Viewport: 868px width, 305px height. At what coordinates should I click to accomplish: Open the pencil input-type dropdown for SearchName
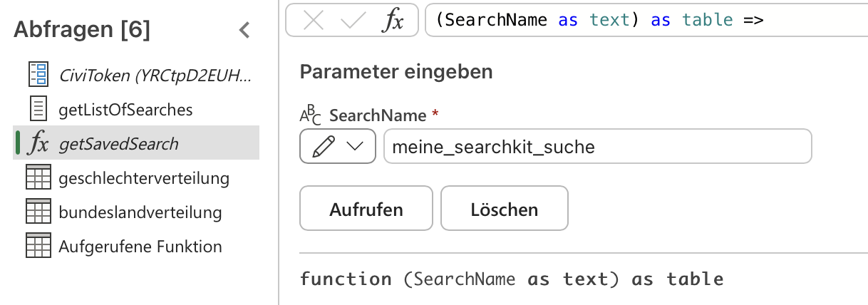338,147
